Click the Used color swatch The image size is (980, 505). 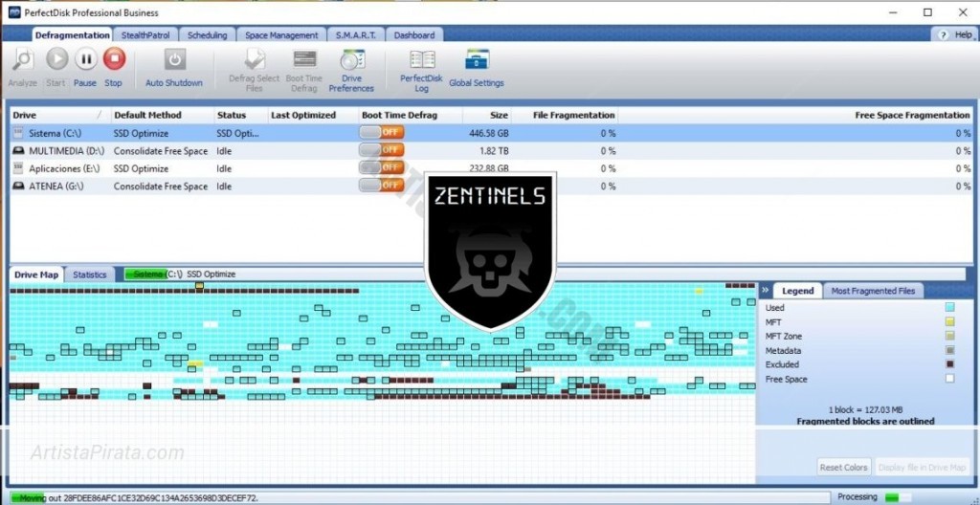[x=950, y=308]
